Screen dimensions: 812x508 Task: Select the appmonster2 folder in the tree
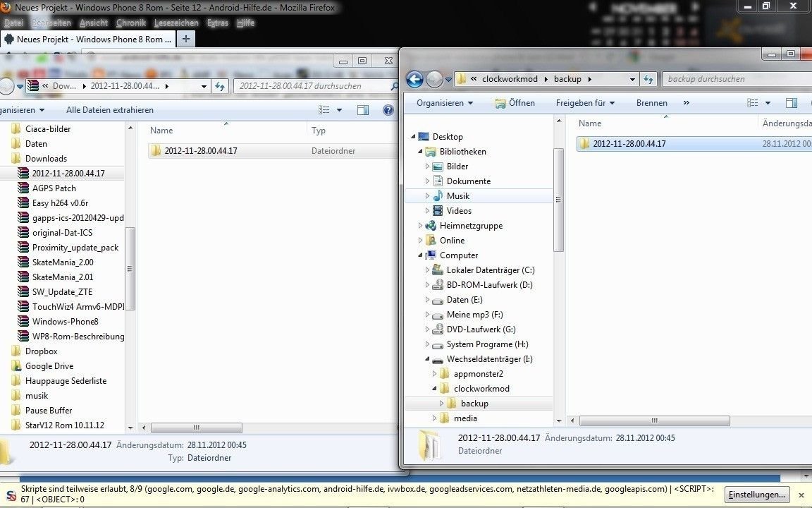tap(478, 374)
